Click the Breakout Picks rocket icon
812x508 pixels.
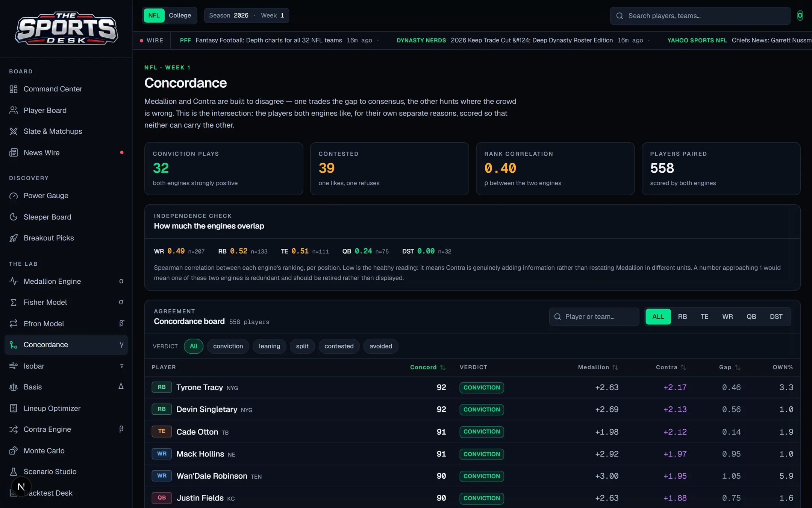[x=14, y=238]
